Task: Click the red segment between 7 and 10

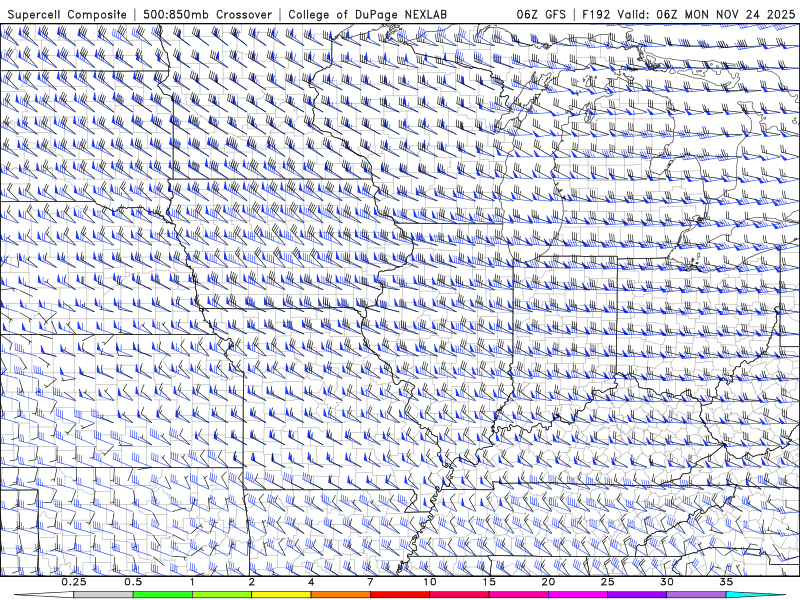Action: pos(400,595)
